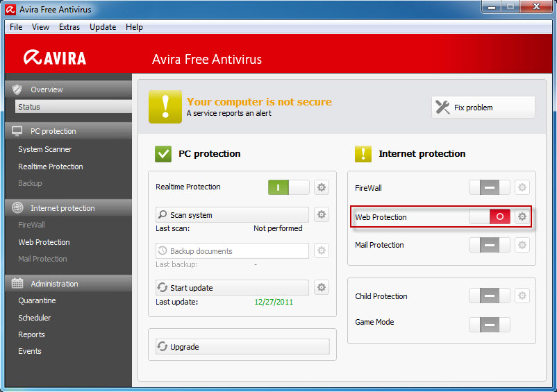
Task: Toggle the Child Protection switch
Action: (489, 296)
